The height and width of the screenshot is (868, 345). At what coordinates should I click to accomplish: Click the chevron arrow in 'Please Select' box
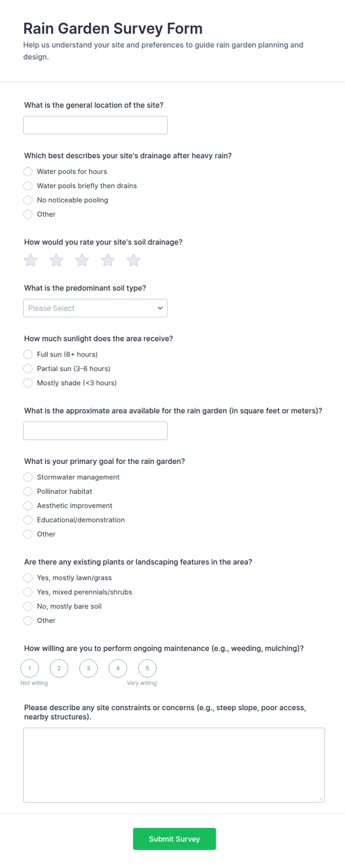pyautogui.click(x=160, y=308)
